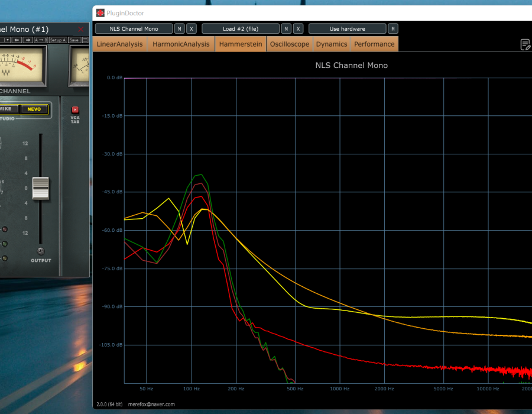This screenshot has width=532, height=414.
Task: Open the notes editor icon in PluginDoctor
Action: tap(525, 44)
